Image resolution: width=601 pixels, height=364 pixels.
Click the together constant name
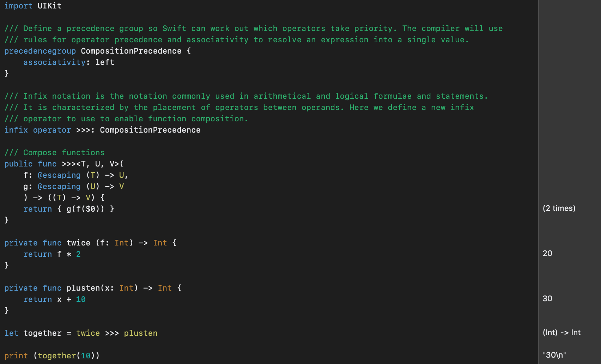[x=42, y=333]
